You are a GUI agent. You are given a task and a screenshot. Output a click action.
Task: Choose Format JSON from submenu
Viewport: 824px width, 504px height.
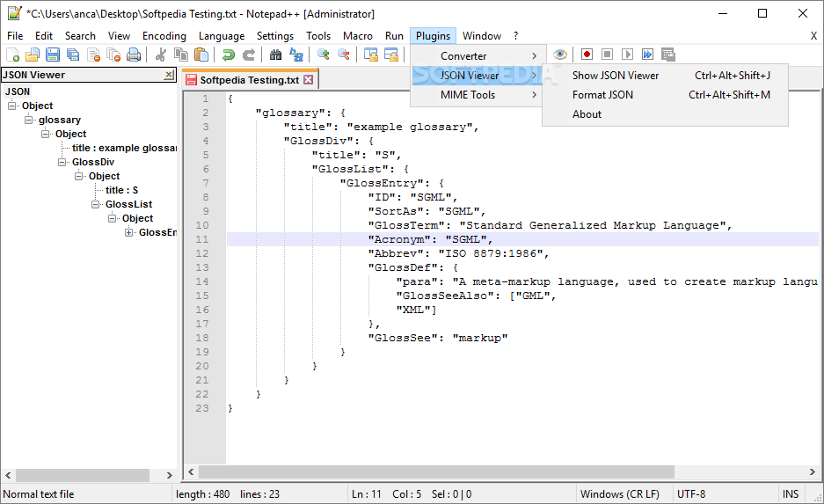click(x=665, y=95)
